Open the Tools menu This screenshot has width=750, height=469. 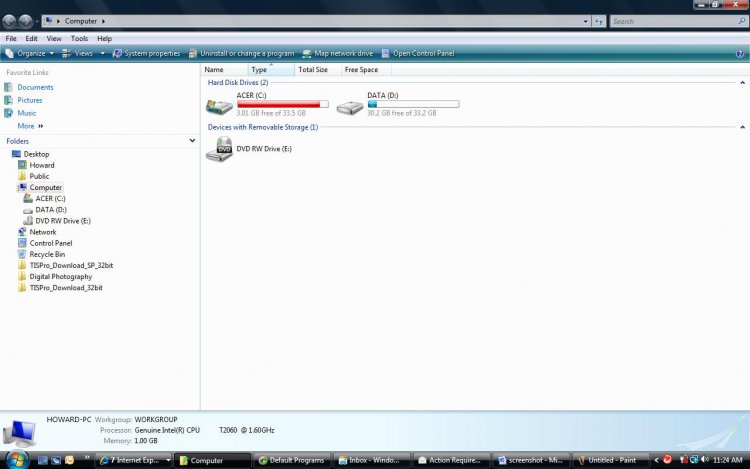pos(79,38)
